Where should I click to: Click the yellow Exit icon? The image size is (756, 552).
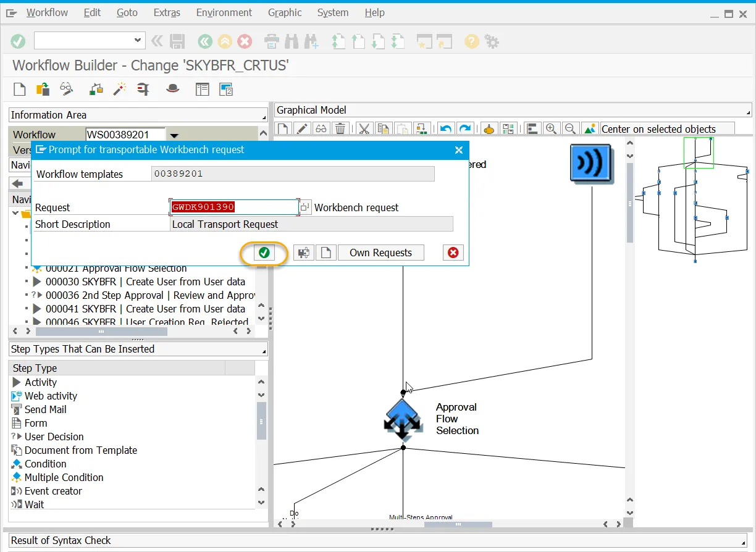point(225,41)
